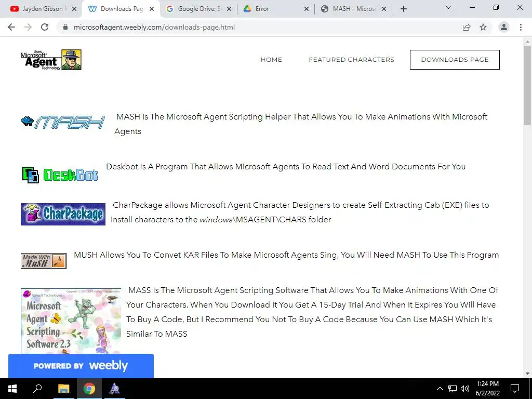Click the MASH logo image
Image resolution: width=532 pixels, height=399 pixels.
63,122
